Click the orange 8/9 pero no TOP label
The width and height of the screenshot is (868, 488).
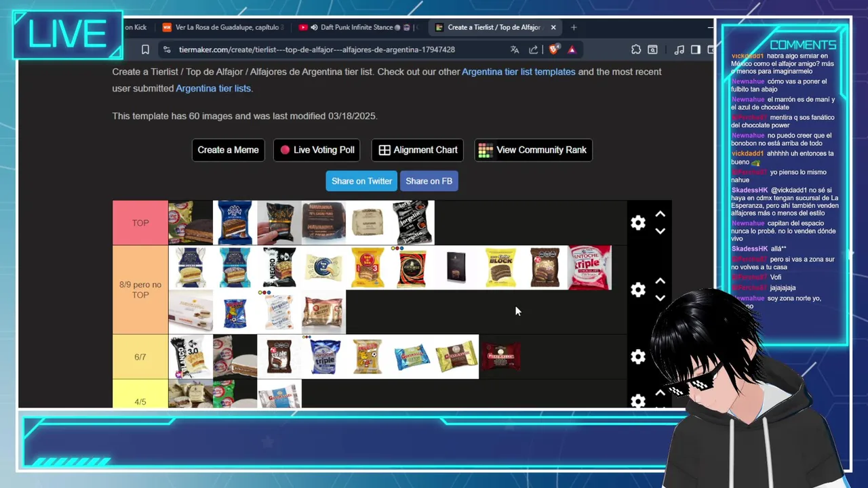(x=140, y=289)
